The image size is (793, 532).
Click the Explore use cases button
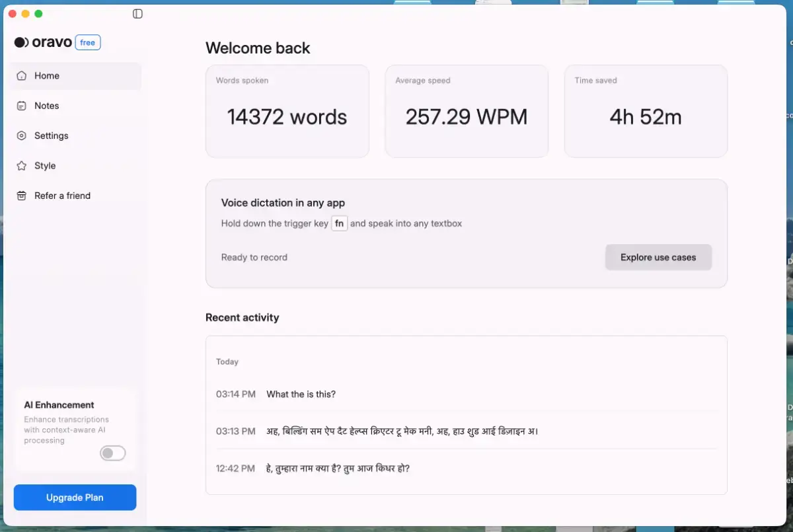658,257
